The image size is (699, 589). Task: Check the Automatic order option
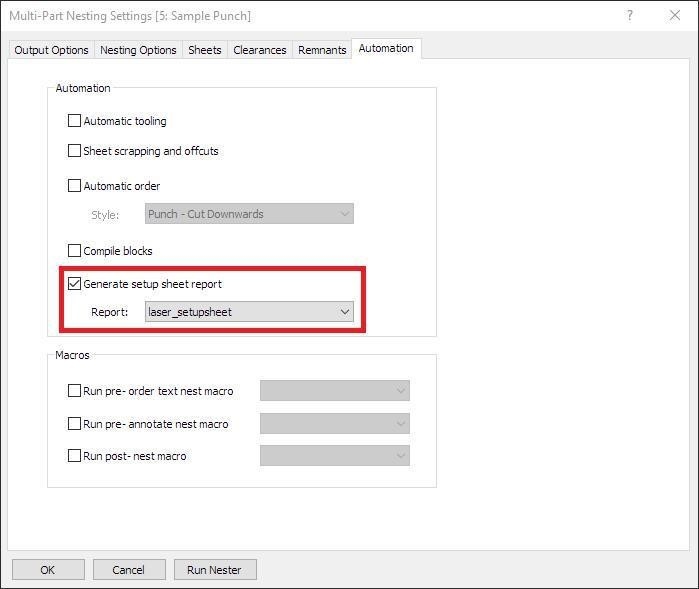click(74, 186)
